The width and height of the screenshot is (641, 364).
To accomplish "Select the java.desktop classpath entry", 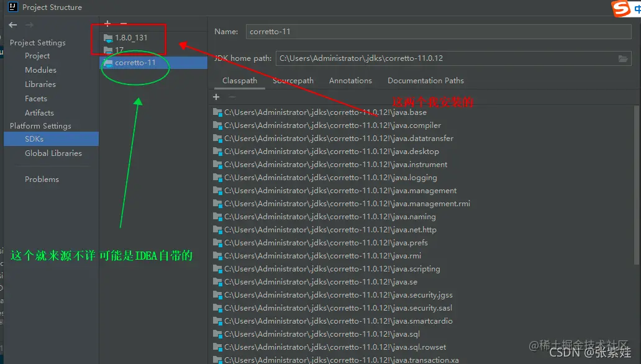I will point(326,152).
